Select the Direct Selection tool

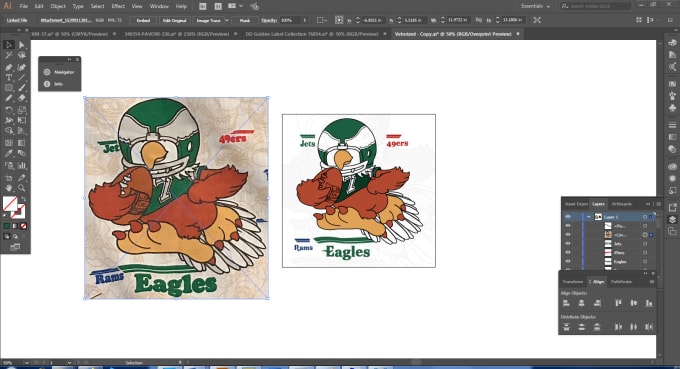[x=22, y=45]
